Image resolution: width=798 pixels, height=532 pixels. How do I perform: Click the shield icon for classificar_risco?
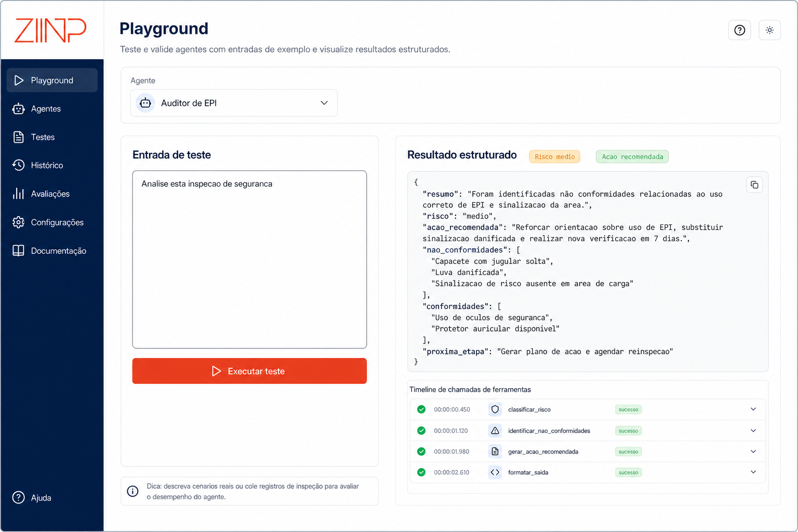pyautogui.click(x=495, y=409)
